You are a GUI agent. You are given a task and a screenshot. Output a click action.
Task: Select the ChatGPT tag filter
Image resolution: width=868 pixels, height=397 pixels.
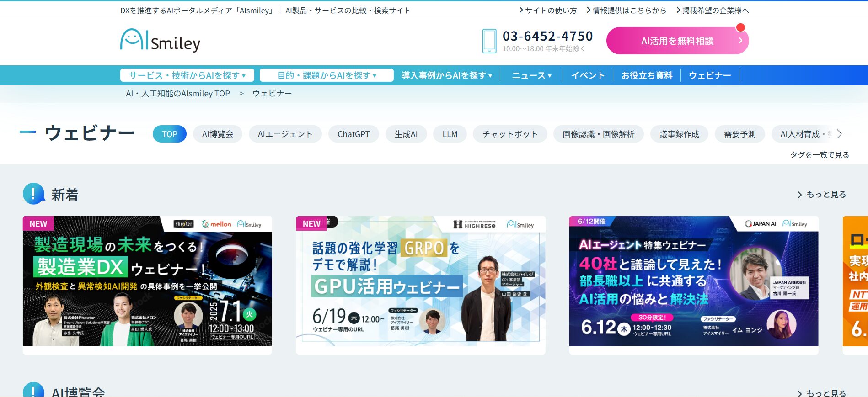[x=353, y=134]
